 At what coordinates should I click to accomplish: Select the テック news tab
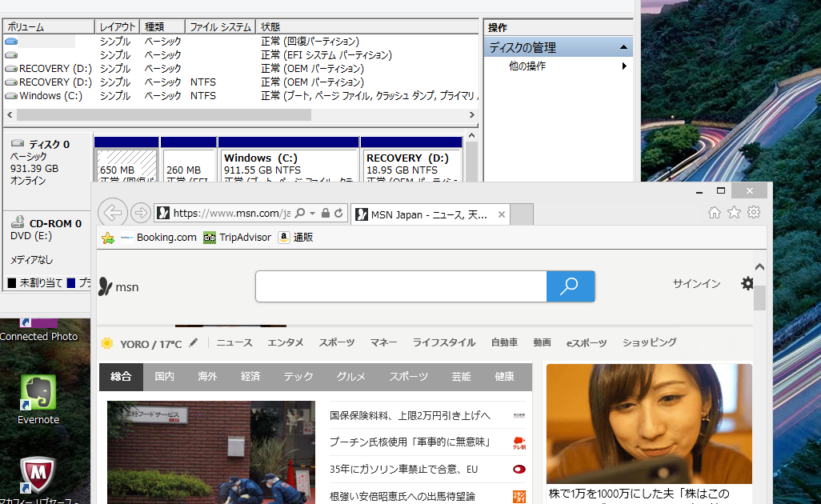(298, 376)
